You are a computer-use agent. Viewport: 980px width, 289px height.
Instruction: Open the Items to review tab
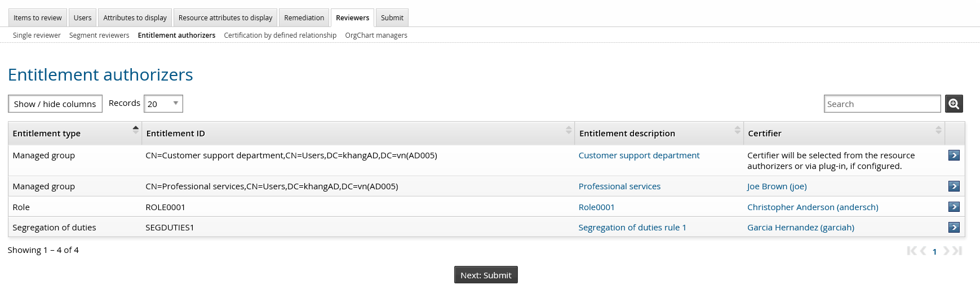pos(38,18)
